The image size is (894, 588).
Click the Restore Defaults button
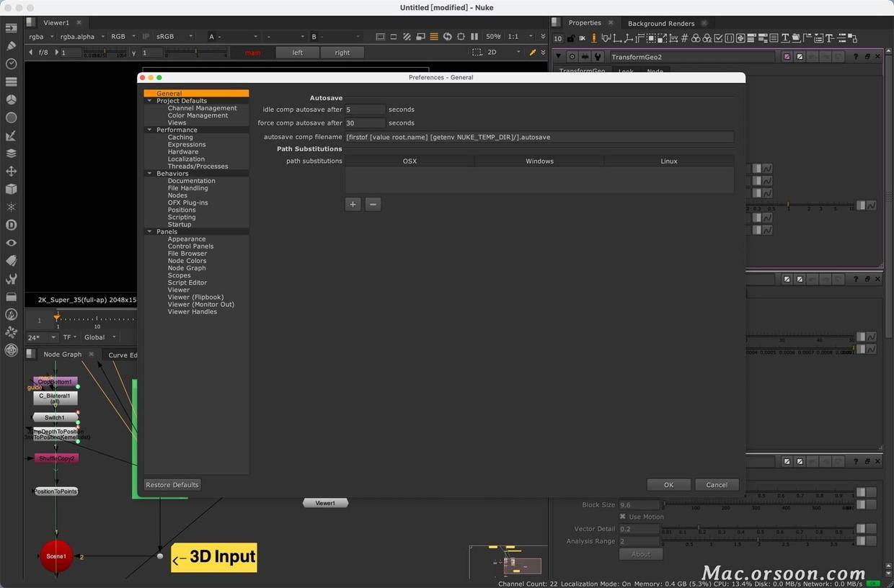pyautogui.click(x=172, y=485)
